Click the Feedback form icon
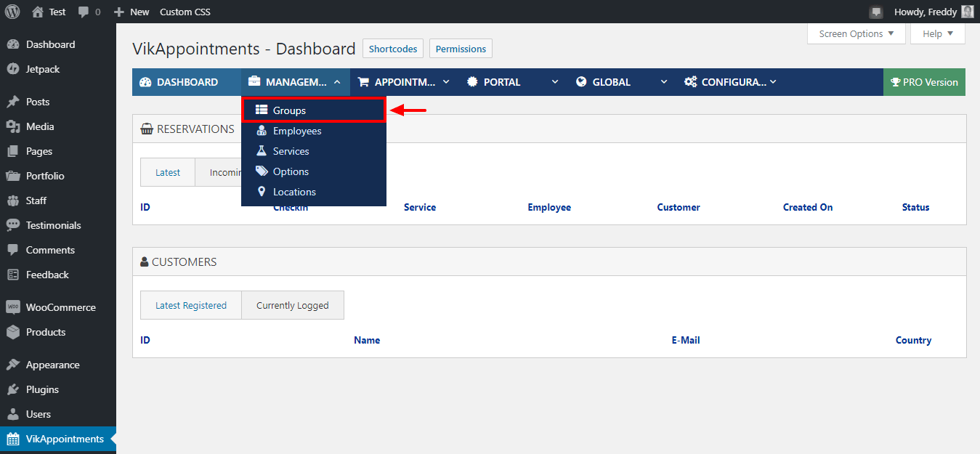Image resolution: width=980 pixels, height=454 pixels. pyautogui.click(x=12, y=275)
